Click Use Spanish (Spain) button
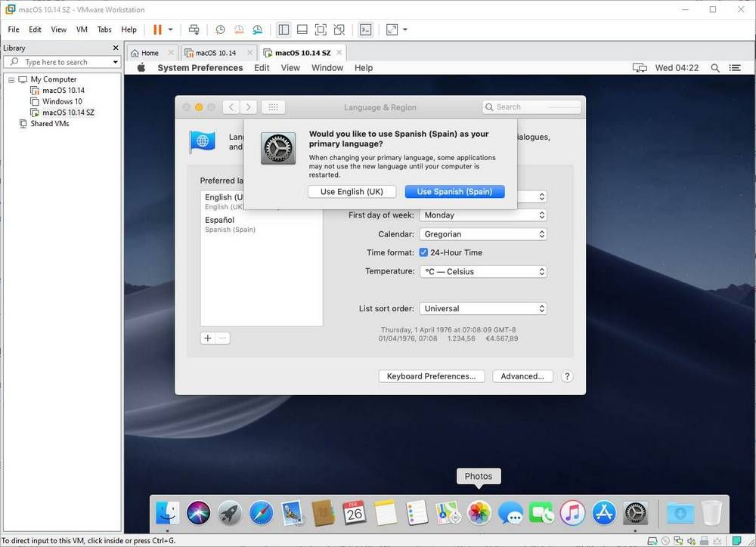 [454, 192]
